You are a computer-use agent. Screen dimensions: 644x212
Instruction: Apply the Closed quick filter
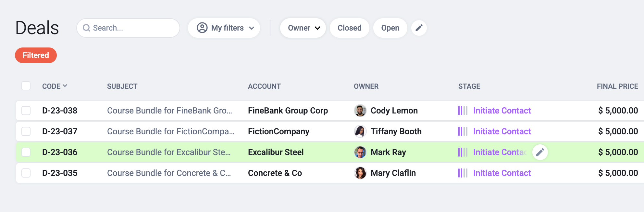point(349,28)
